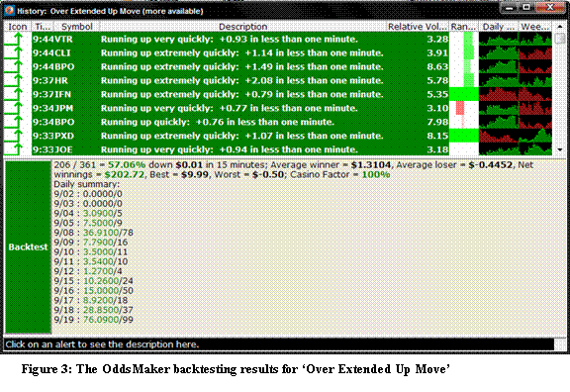Click the up-arrow icon in the PXD row
The width and height of the screenshot is (570, 392).
point(14,136)
